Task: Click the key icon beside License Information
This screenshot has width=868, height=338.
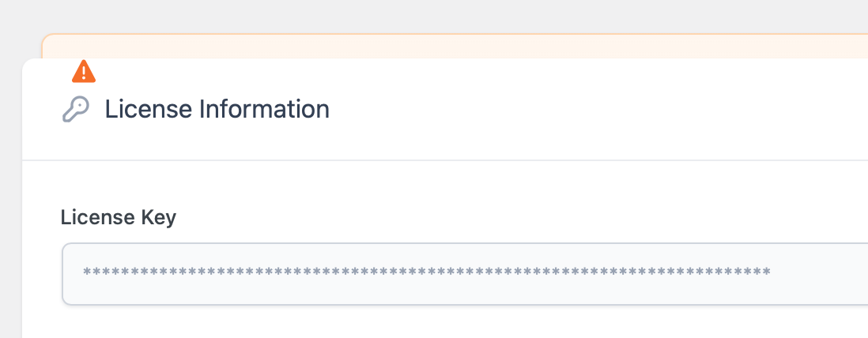Action: point(76,109)
